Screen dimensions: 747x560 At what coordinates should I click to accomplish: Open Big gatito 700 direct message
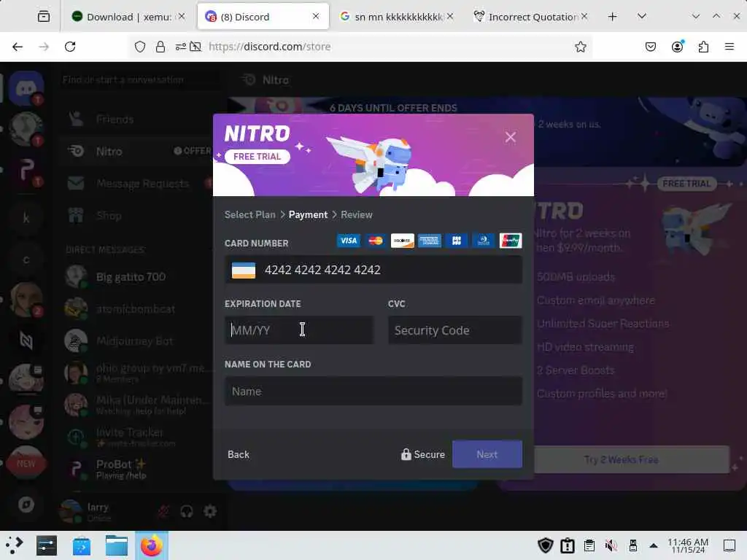[138, 277]
